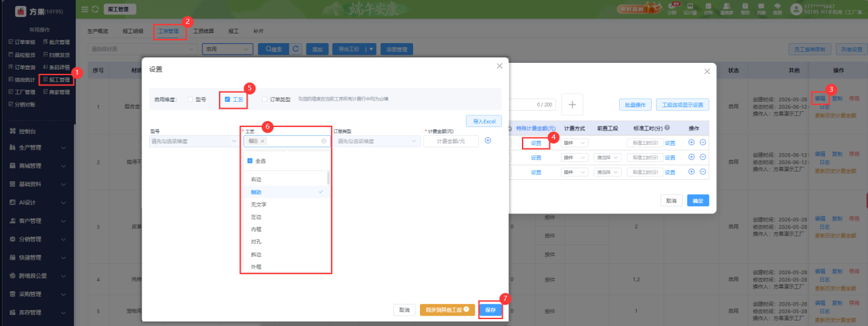Open the arrow on 导出工价 button
This screenshot has height=326, width=868.
372,49
